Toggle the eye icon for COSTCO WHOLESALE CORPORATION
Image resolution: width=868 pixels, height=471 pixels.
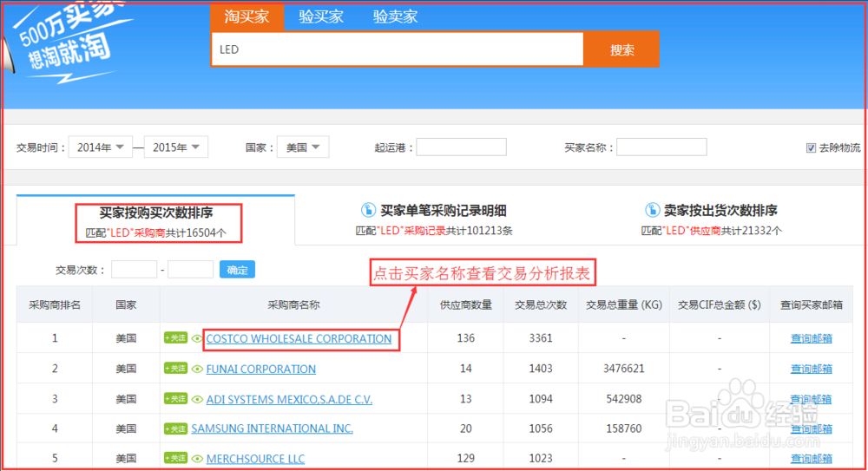pos(196,338)
